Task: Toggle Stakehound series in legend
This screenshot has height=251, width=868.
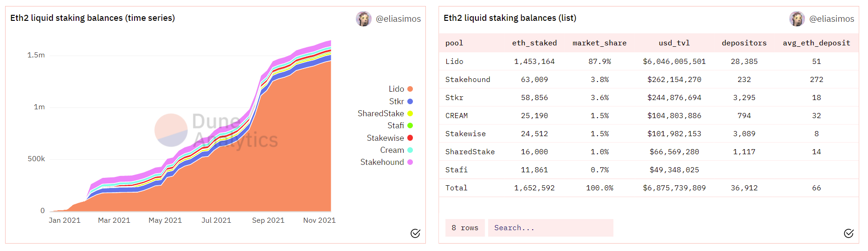Action: point(386,162)
